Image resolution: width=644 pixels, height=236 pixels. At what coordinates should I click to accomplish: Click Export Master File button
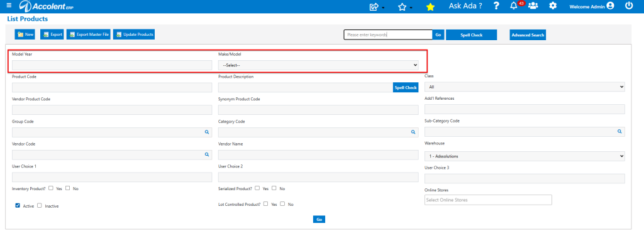pyautogui.click(x=89, y=35)
